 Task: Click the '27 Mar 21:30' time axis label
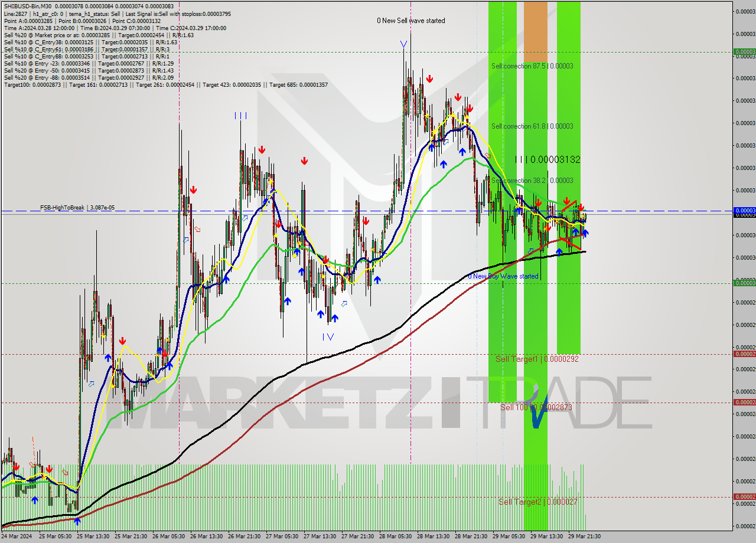tap(357, 537)
